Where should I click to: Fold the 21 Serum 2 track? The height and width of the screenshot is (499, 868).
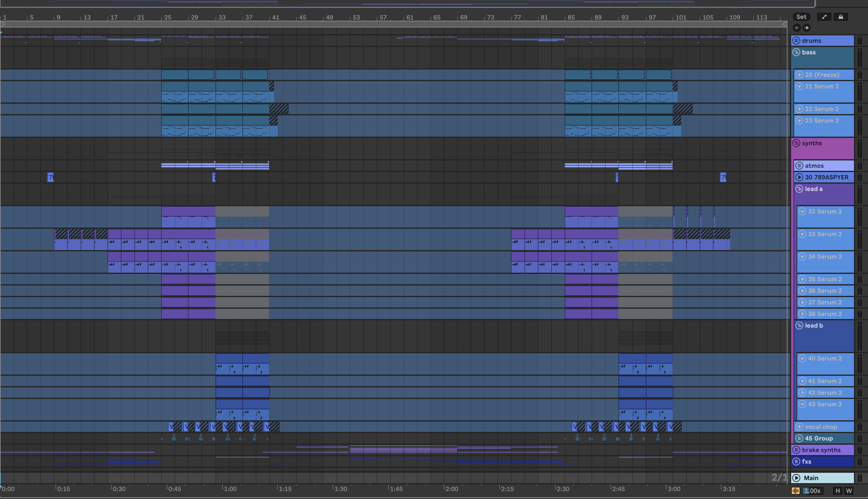[799, 86]
